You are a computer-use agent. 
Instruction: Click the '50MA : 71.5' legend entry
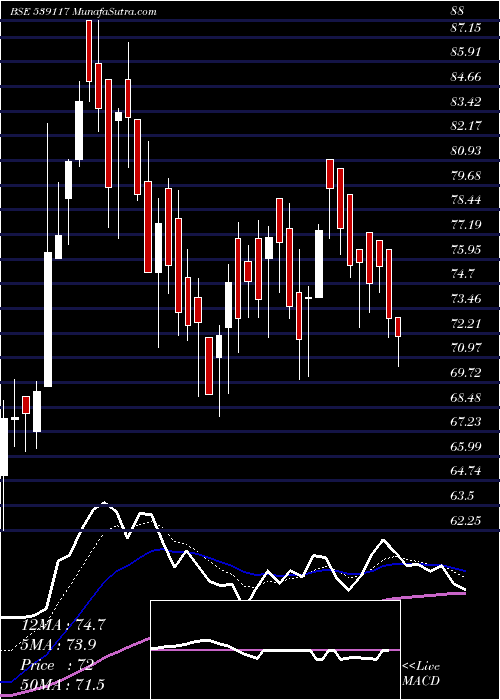click(x=62, y=685)
